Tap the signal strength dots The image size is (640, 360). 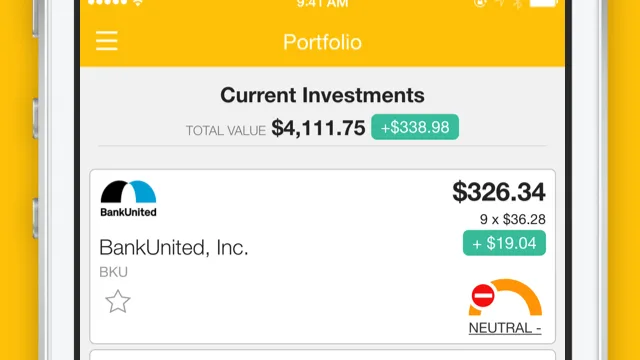tap(108, 2)
